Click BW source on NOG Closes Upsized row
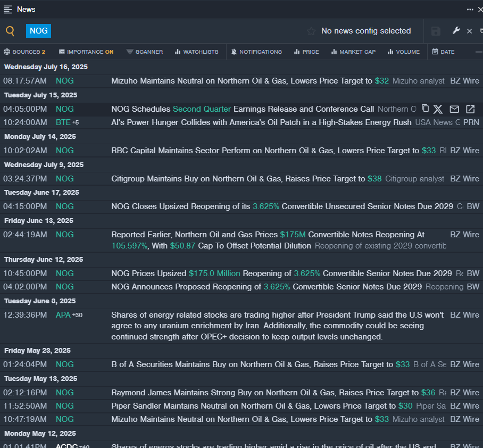483x448 pixels. [x=473, y=206]
